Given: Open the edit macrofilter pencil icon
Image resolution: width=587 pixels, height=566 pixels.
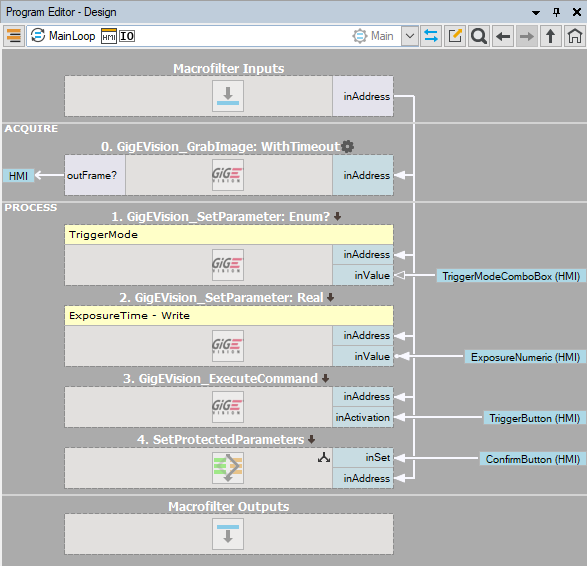Looking at the screenshot, I should pyautogui.click(x=455, y=36).
